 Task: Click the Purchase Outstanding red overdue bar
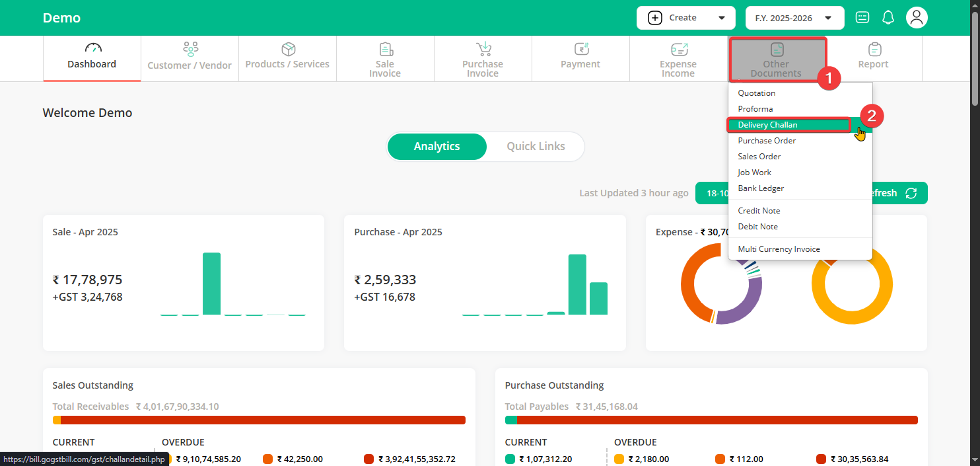click(717, 420)
